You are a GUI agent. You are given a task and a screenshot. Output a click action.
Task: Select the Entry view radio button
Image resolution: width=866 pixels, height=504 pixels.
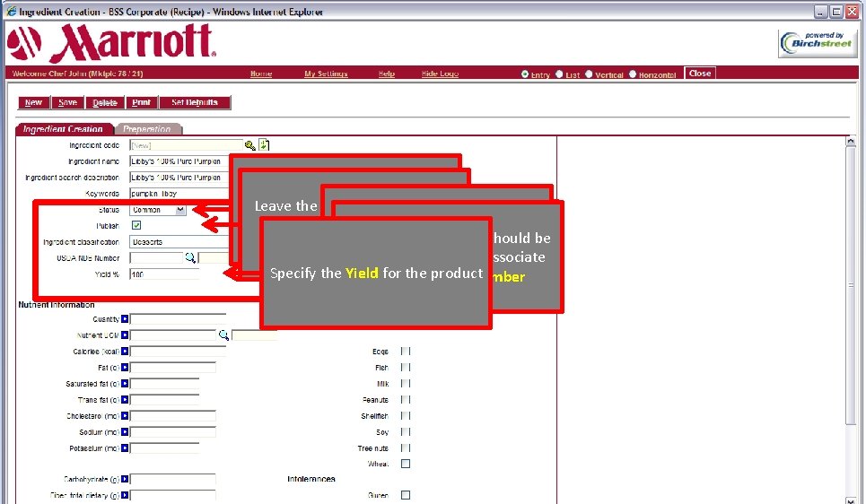coord(525,74)
